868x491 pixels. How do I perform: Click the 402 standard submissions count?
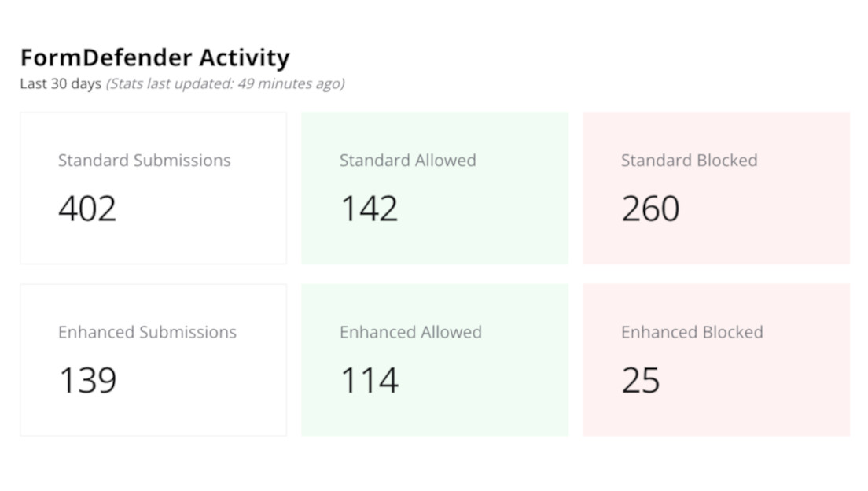pos(87,209)
